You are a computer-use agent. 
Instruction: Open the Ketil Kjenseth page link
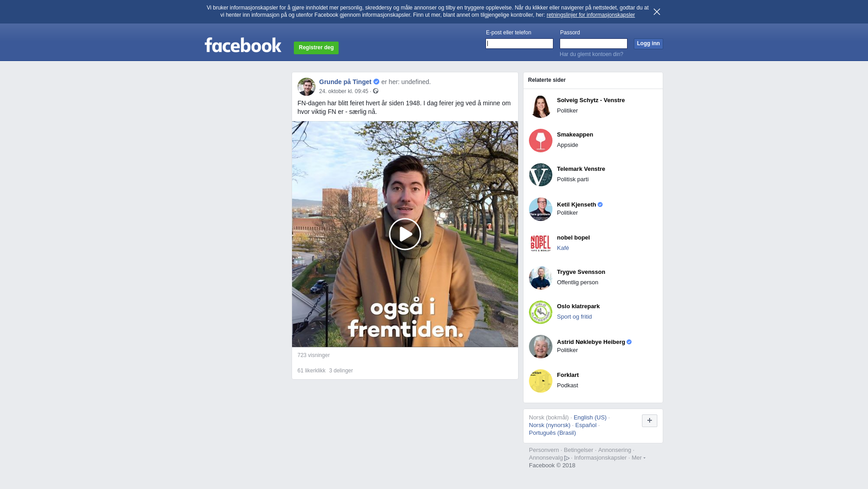tap(576, 205)
